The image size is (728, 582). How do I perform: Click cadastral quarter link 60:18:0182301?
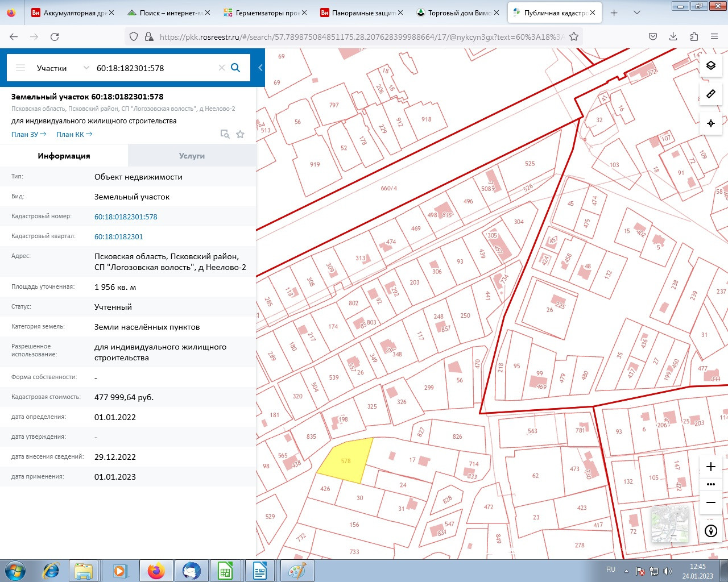118,236
